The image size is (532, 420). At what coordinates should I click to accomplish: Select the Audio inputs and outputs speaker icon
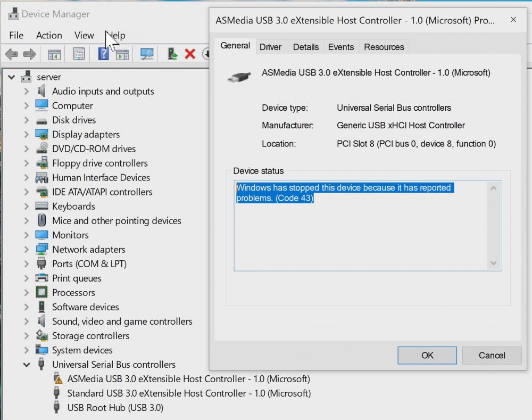pyautogui.click(x=41, y=91)
